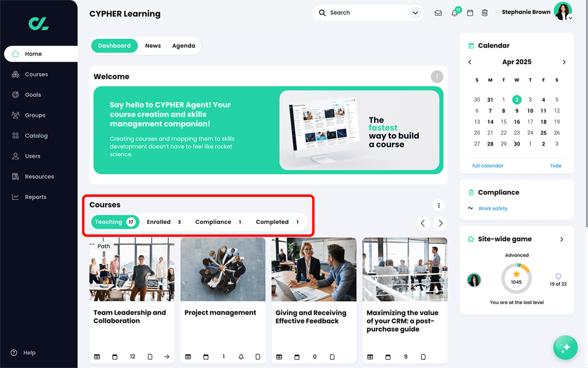Go to next month in Calendar widget
Viewport: 588px width, 368px height.
coord(564,62)
